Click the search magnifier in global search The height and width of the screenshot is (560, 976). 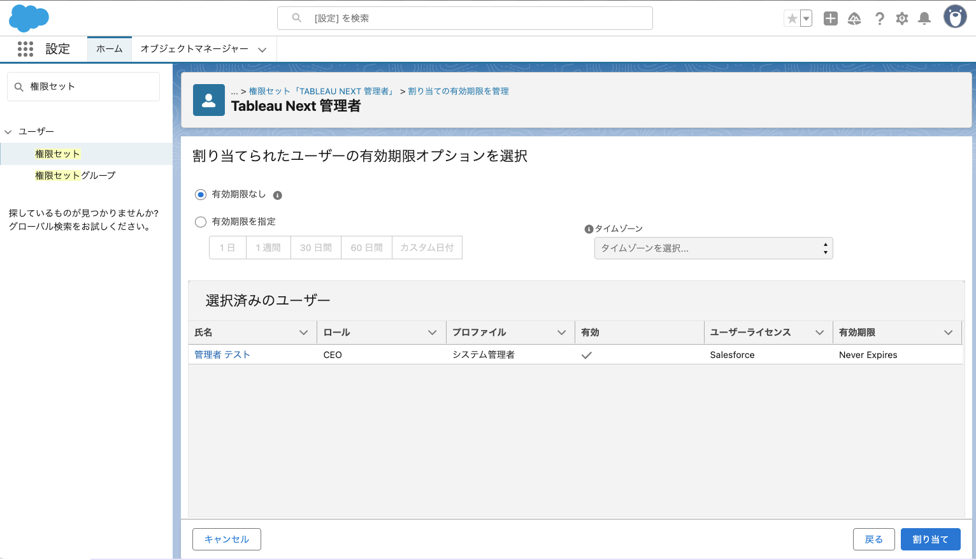pos(296,18)
